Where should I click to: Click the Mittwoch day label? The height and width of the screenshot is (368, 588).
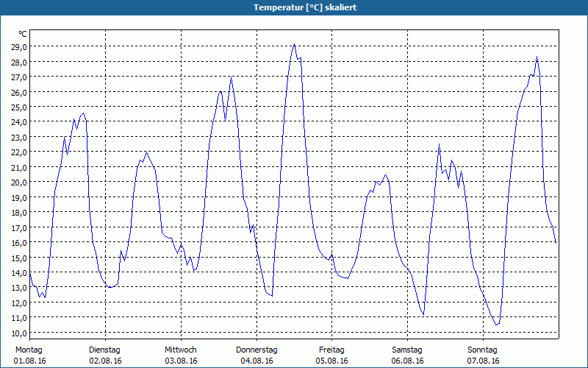coord(180,350)
